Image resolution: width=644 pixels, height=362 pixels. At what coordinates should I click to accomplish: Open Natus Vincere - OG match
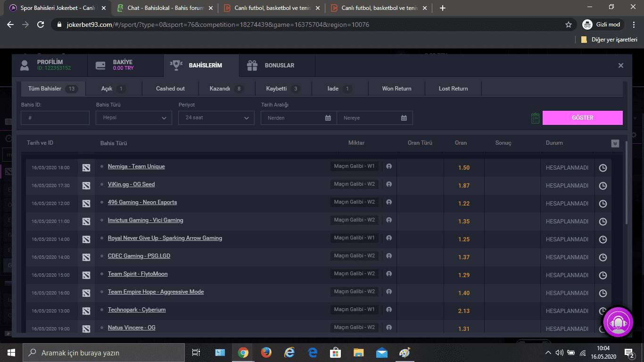[132, 328]
